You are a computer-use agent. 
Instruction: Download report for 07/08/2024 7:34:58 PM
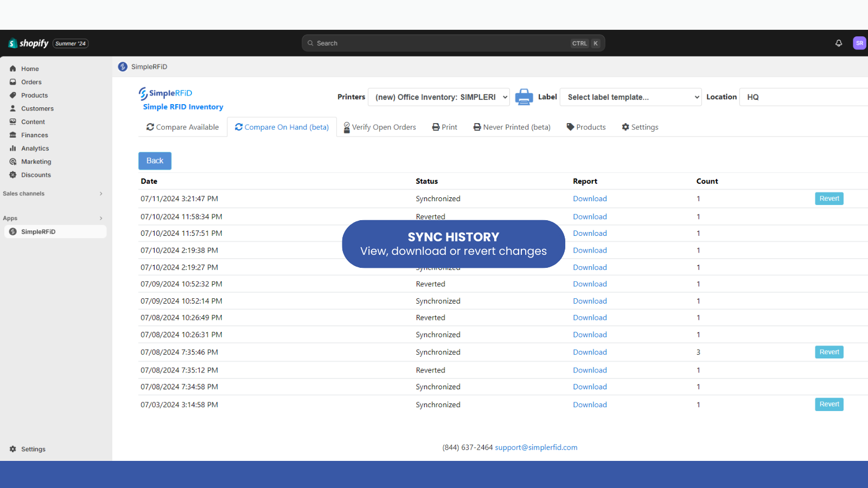point(590,387)
